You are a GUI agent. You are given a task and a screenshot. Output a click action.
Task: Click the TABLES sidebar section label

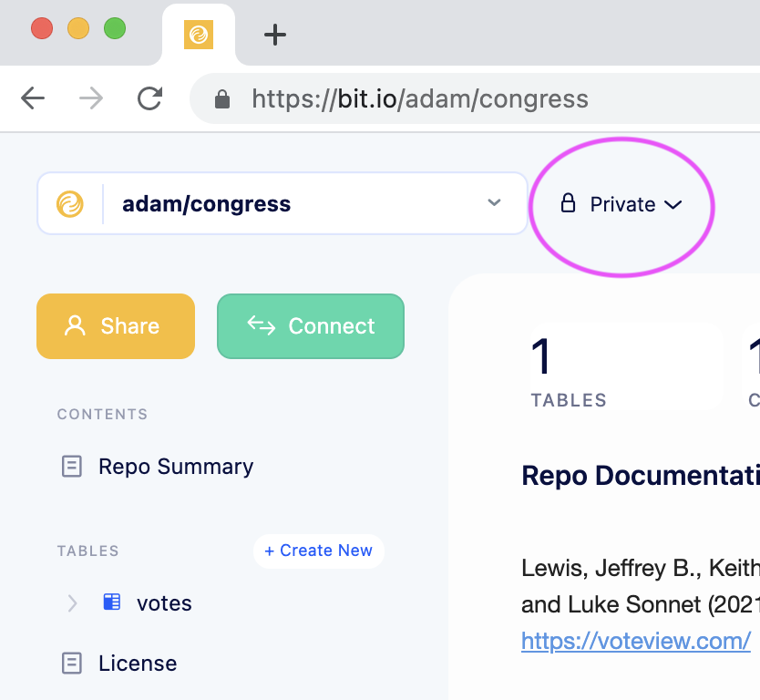(87, 551)
